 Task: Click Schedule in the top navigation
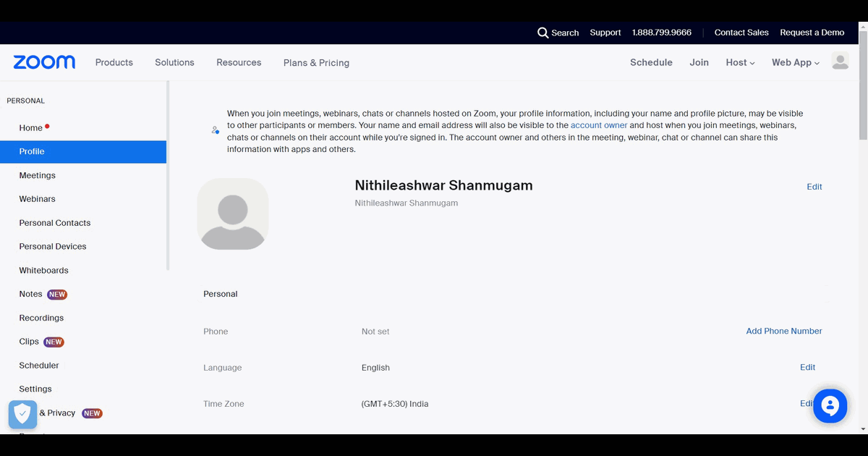tap(651, 62)
